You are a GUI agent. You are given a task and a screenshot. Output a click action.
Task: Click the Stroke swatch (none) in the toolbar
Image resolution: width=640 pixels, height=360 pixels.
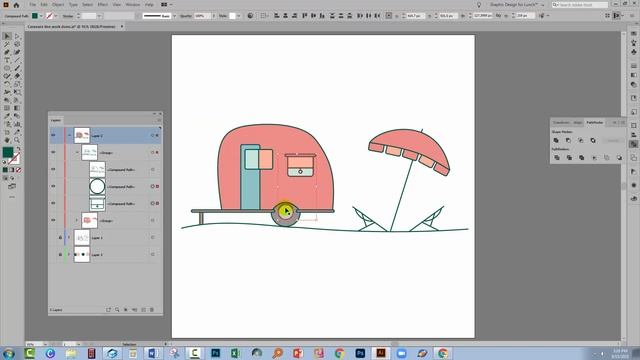click(x=14, y=158)
